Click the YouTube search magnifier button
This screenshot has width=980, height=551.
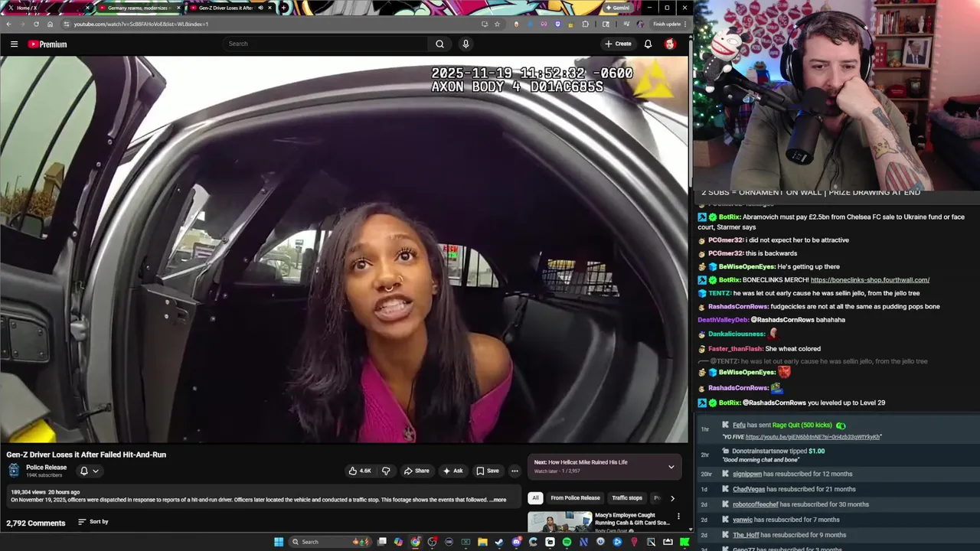tap(439, 44)
